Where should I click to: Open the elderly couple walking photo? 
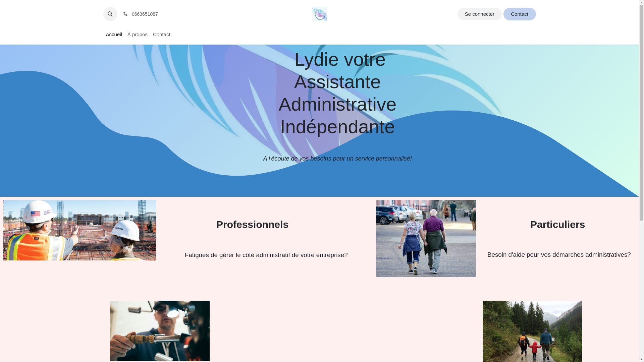(426, 239)
